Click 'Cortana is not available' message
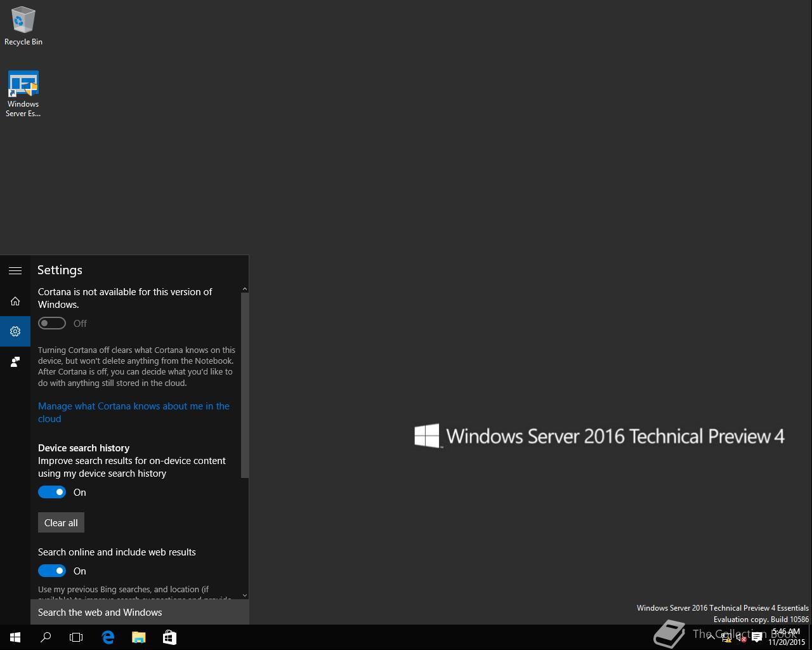This screenshot has height=650, width=812. (125, 298)
